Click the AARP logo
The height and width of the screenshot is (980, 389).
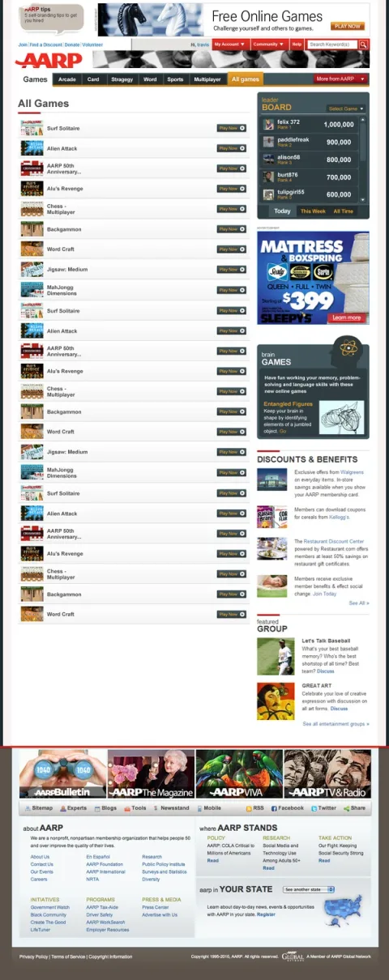[49, 60]
